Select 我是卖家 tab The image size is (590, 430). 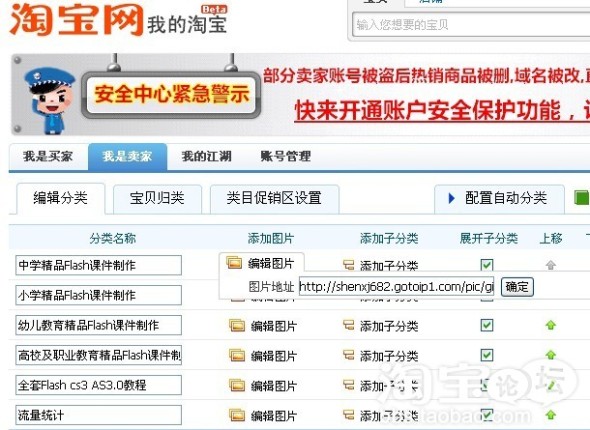pyautogui.click(x=128, y=156)
